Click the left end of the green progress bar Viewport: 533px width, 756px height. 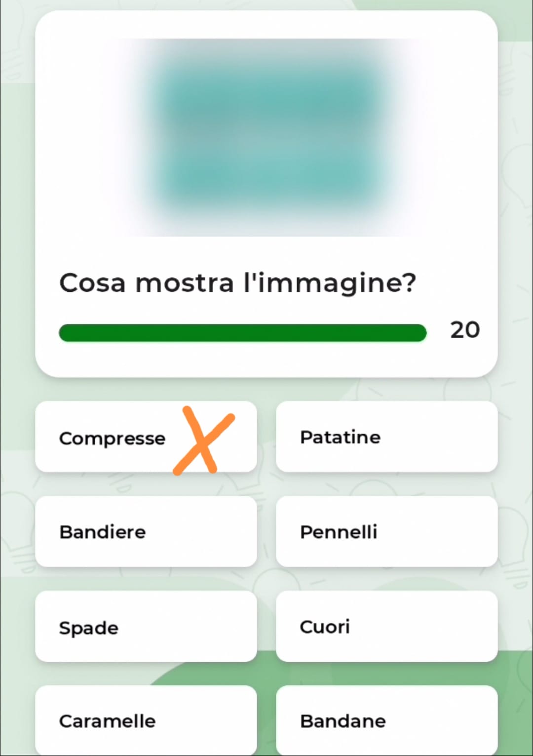[66, 333]
